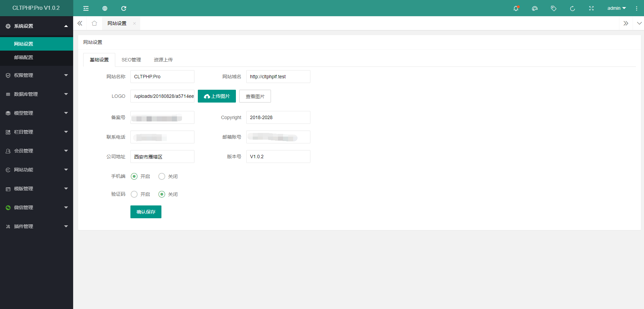
Task: Expand the 模型管理 menu
Action: pyautogui.click(x=36, y=113)
